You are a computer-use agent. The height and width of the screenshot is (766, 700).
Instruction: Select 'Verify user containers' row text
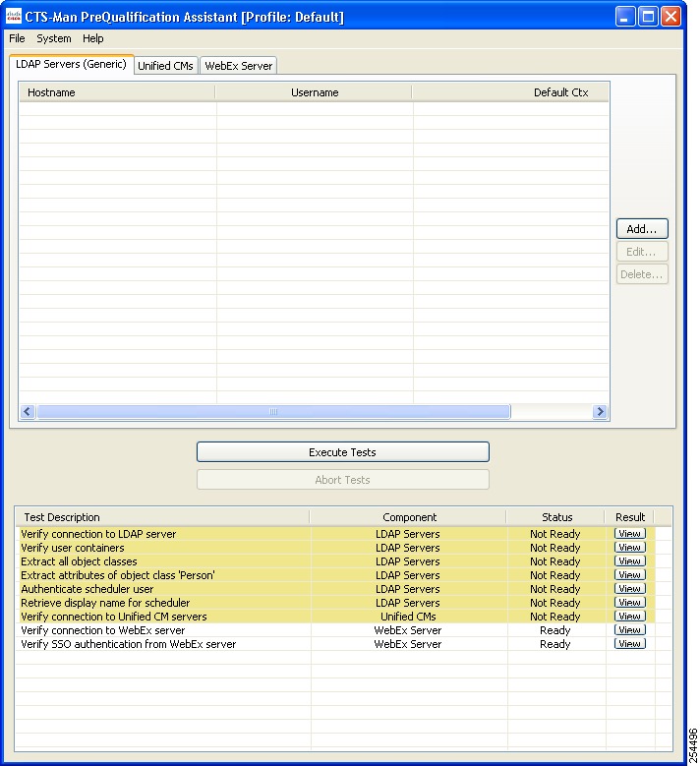click(73, 548)
